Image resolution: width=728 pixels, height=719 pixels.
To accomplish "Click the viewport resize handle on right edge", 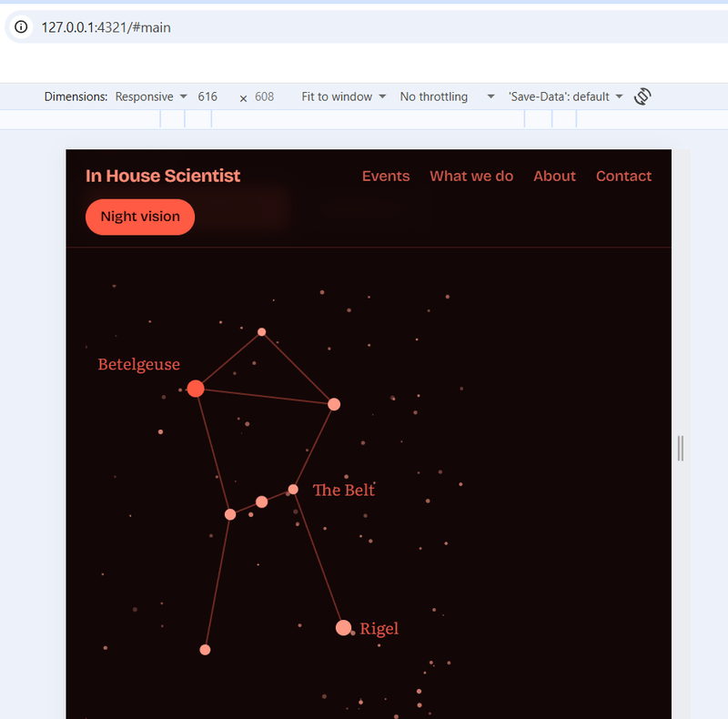I will (x=680, y=448).
